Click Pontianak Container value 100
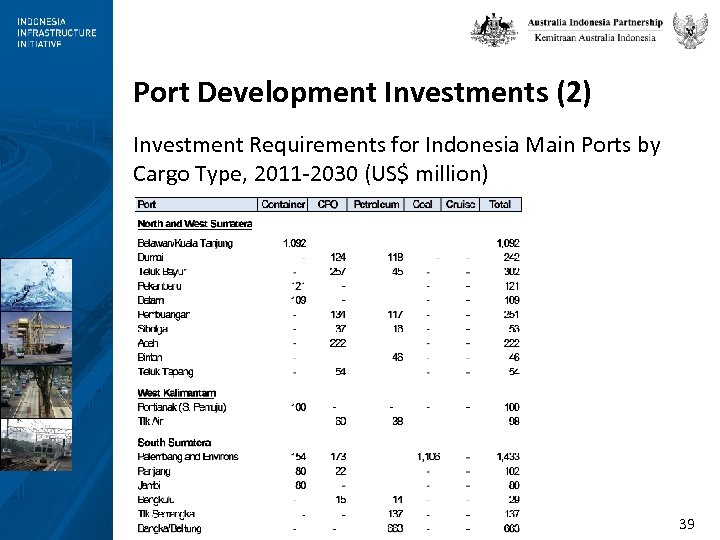 [x=298, y=407]
